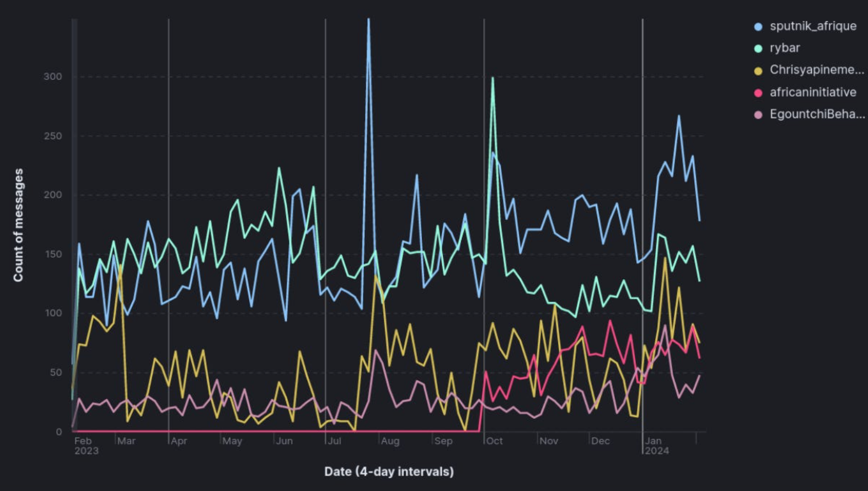The image size is (868, 491).
Task: Select the EgountchiBeha... legend label
Action: pyautogui.click(x=817, y=114)
